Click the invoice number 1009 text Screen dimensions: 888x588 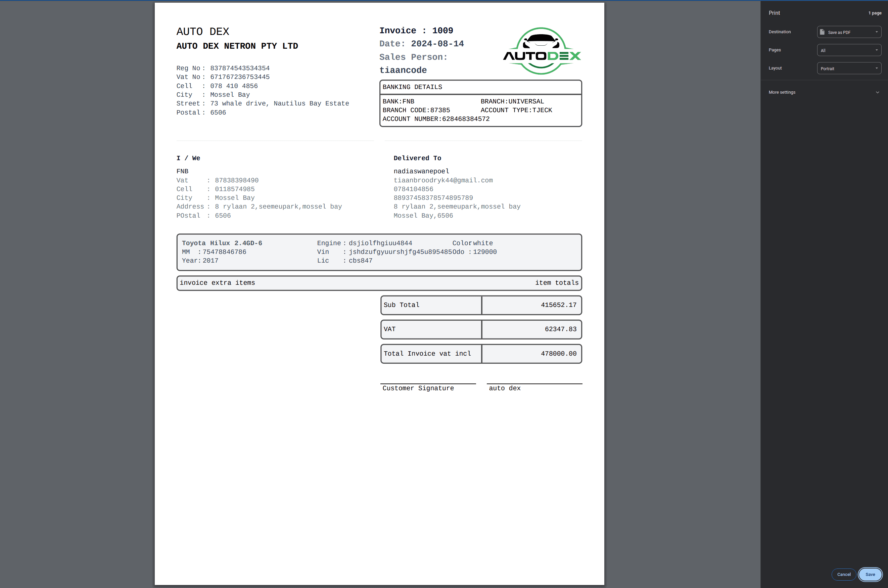click(x=442, y=30)
